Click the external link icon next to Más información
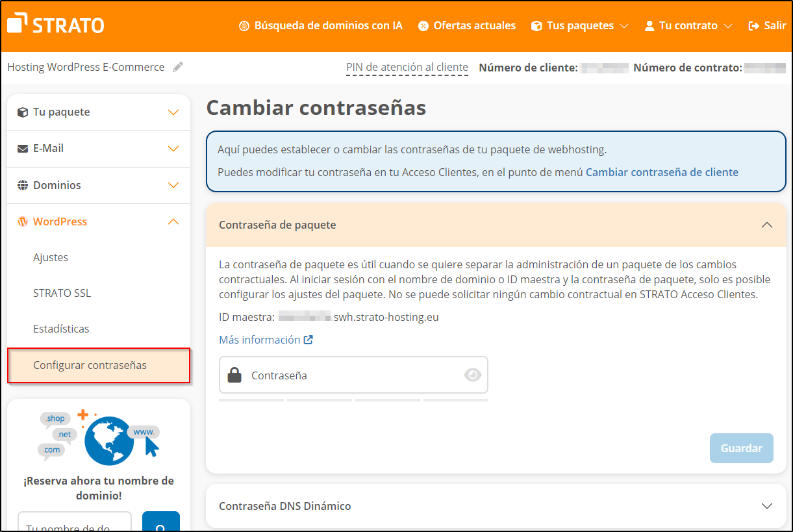793x532 pixels. (x=308, y=339)
